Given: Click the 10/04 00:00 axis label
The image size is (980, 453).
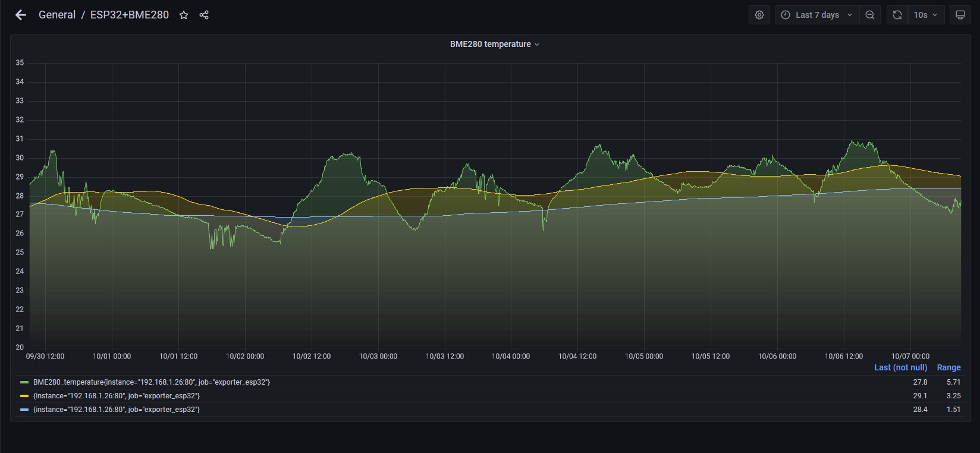Looking at the screenshot, I should [511, 356].
